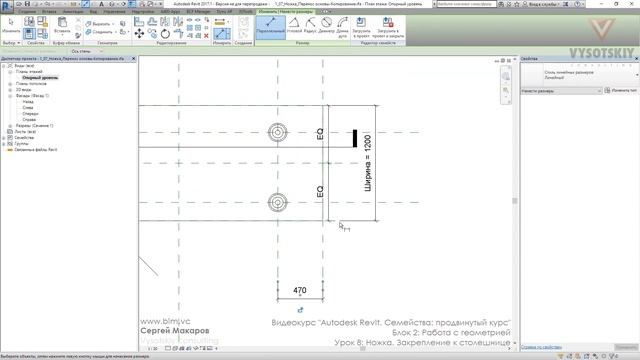Open the Изменить | Нанести размеры tab

pos(286,12)
